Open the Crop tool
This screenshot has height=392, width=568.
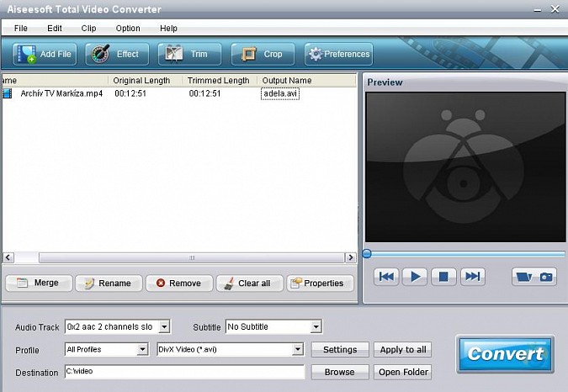pos(263,55)
